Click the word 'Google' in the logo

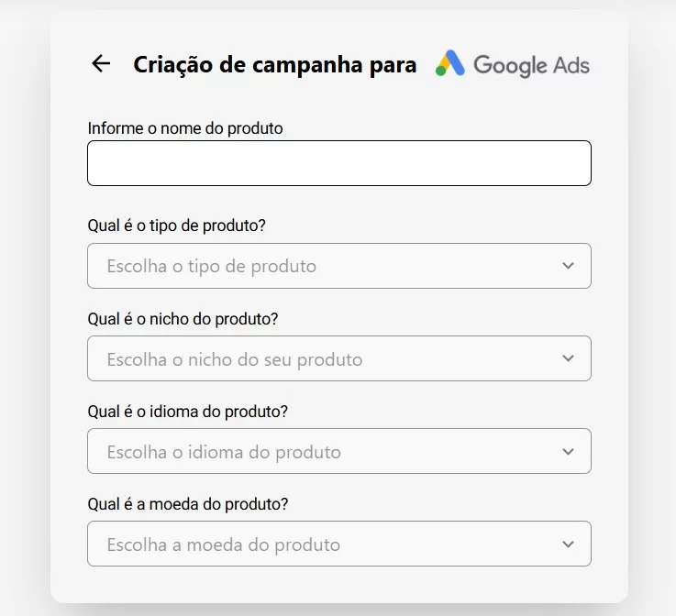(x=510, y=65)
